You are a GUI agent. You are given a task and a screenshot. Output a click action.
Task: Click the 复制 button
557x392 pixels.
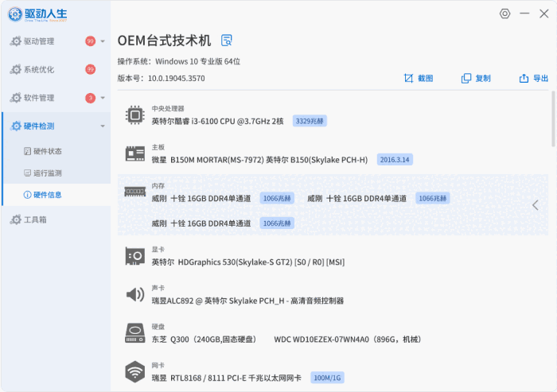coord(476,78)
